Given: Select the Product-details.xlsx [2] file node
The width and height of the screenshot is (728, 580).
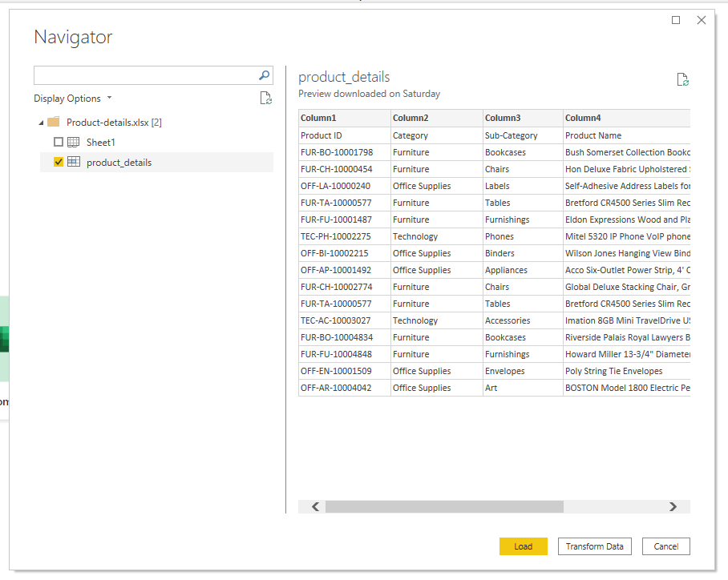Looking at the screenshot, I should [114, 123].
